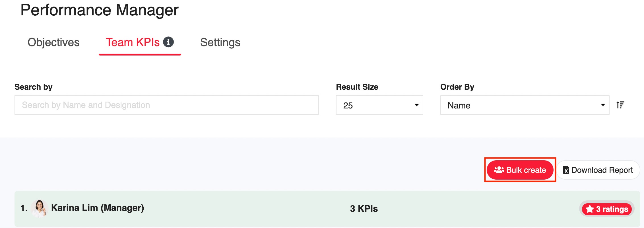
Task: Open the Order By Name dropdown
Action: [525, 105]
